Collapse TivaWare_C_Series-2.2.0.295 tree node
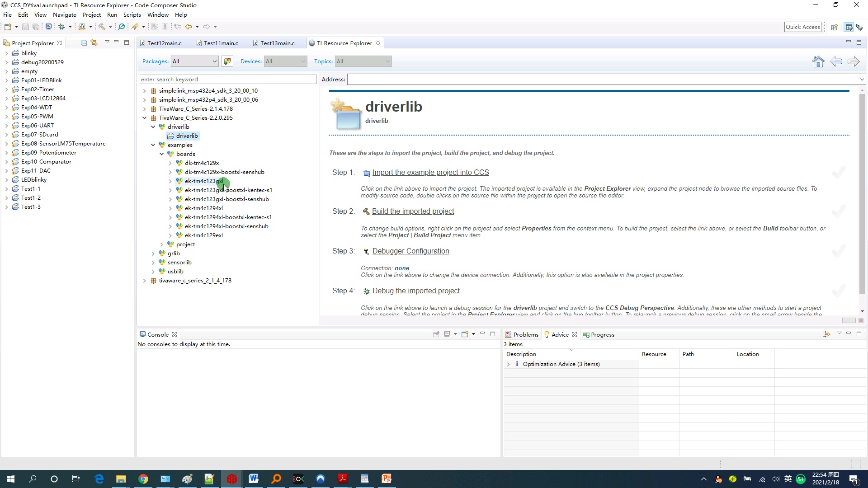The height and width of the screenshot is (488, 868). click(x=144, y=118)
